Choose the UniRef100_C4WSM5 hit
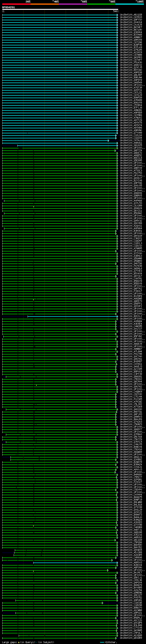This screenshot has width=146, height=644. (131, 326)
